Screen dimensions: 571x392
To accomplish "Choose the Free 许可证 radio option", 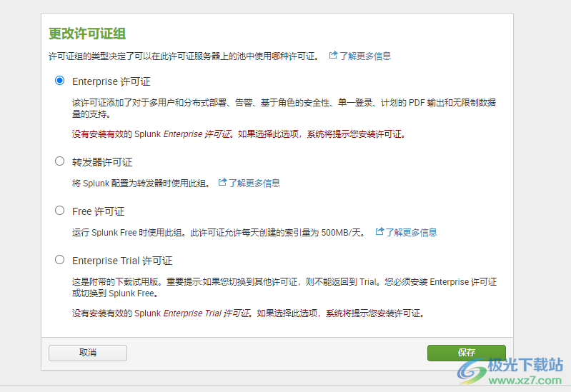I will coord(60,211).
